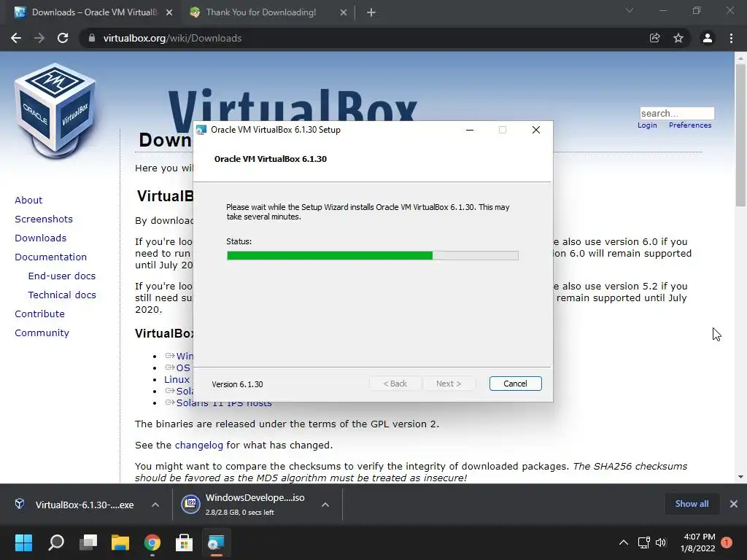Image resolution: width=747 pixels, height=560 pixels.
Task: Open the notification badge
Action: (727, 542)
